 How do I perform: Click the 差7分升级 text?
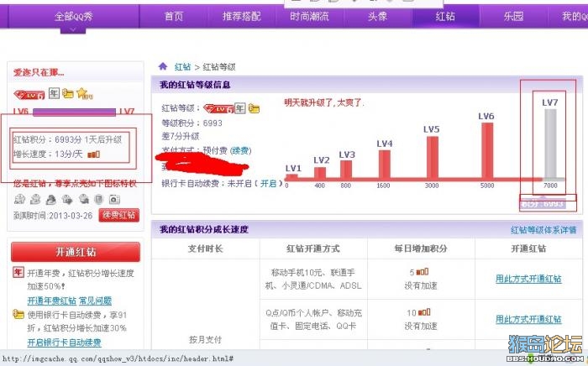click(x=181, y=136)
